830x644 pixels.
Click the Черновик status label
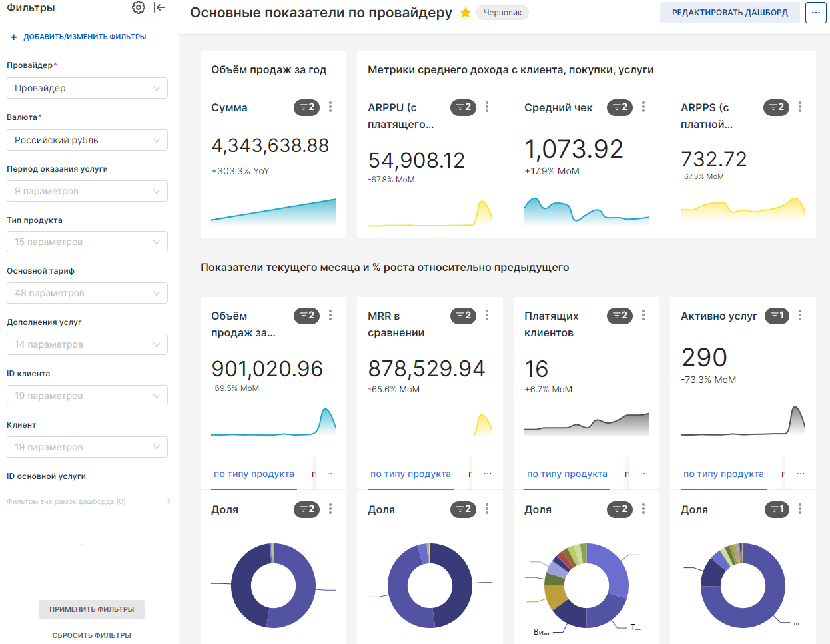502,13
